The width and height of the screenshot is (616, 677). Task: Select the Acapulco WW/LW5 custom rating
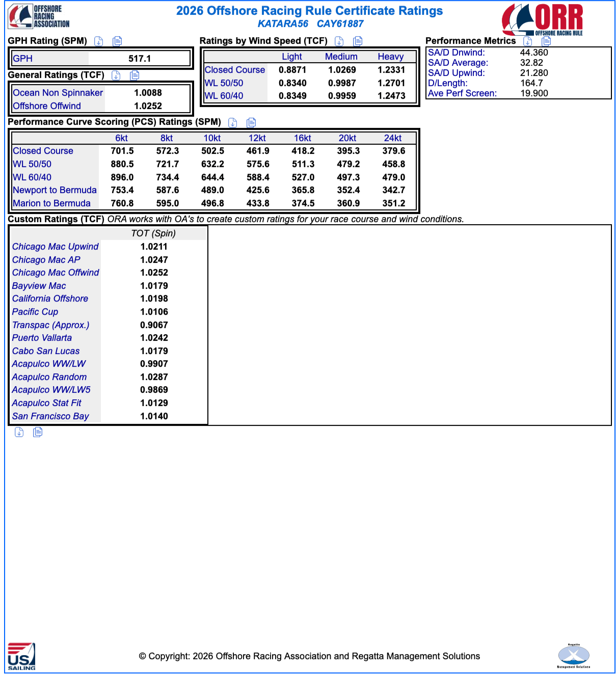pyautogui.click(x=51, y=390)
